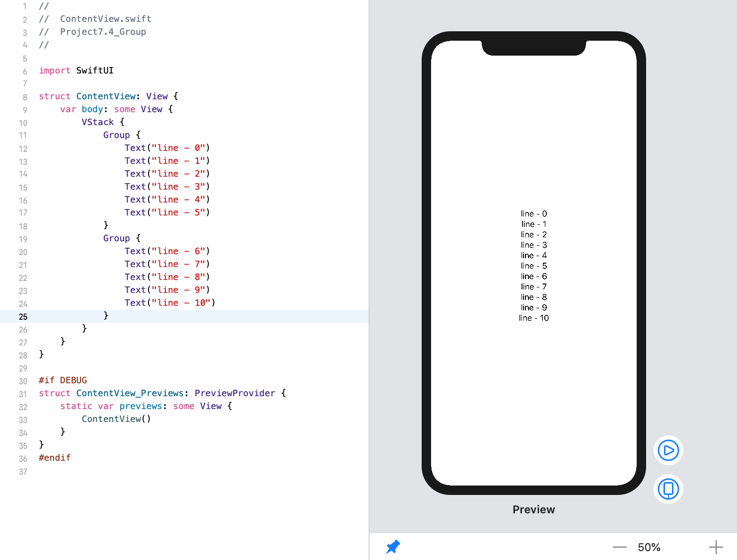737x560 pixels.
Task: Zoom in the canvas with the plus button
Action: coord(716,547)
